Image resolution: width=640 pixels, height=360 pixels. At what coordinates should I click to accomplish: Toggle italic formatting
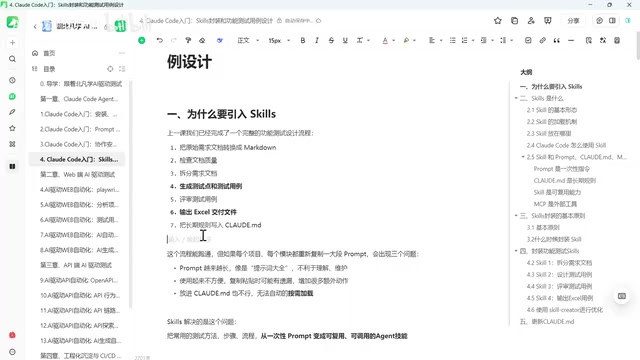[x=317, y=40]
